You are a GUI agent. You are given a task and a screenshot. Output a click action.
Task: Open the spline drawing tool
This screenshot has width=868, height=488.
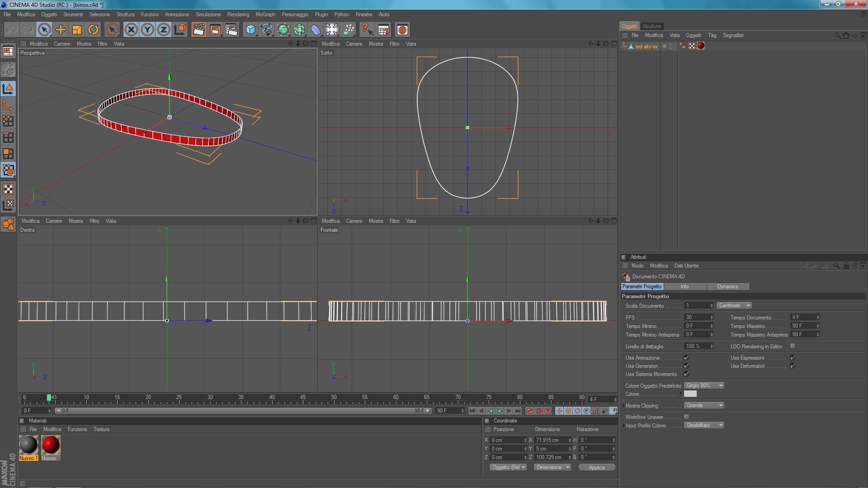tap(267, 30)
